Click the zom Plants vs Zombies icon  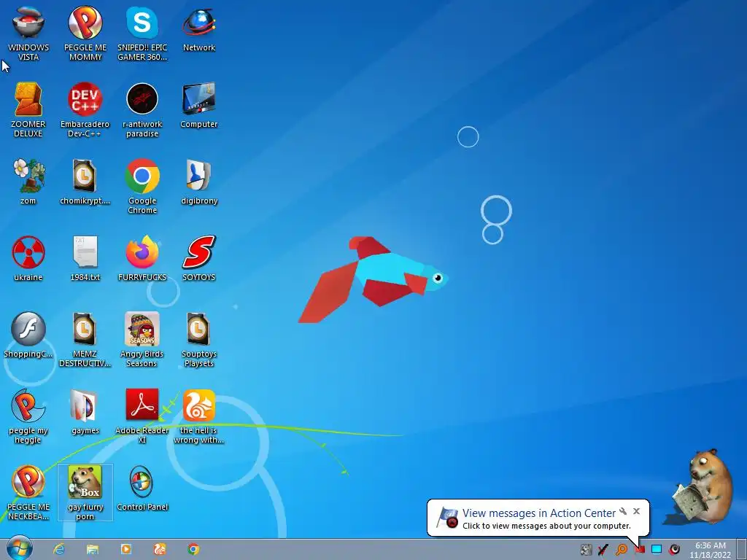[x=28, y=182]
